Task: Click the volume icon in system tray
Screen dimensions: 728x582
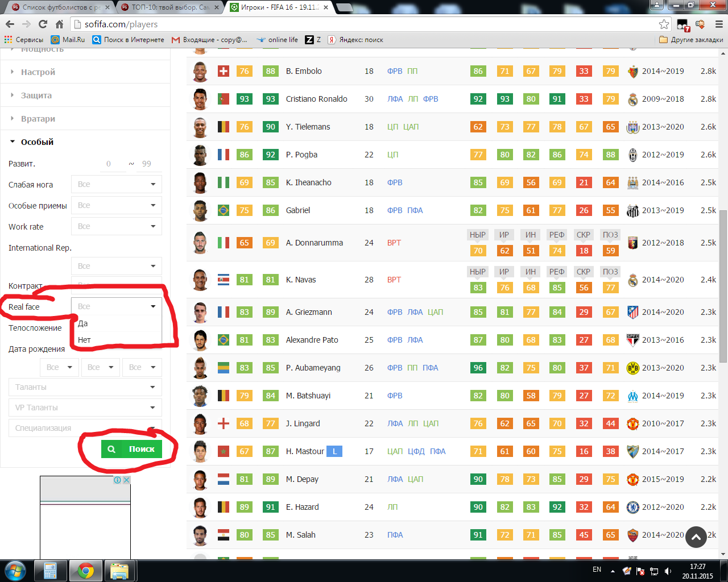Action: 668,571
